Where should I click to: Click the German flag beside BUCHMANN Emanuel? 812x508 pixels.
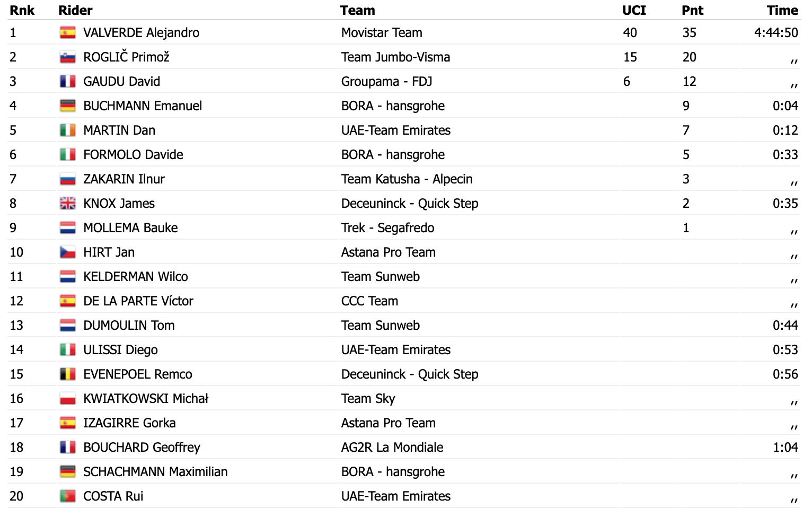click(x=68, y=106)
